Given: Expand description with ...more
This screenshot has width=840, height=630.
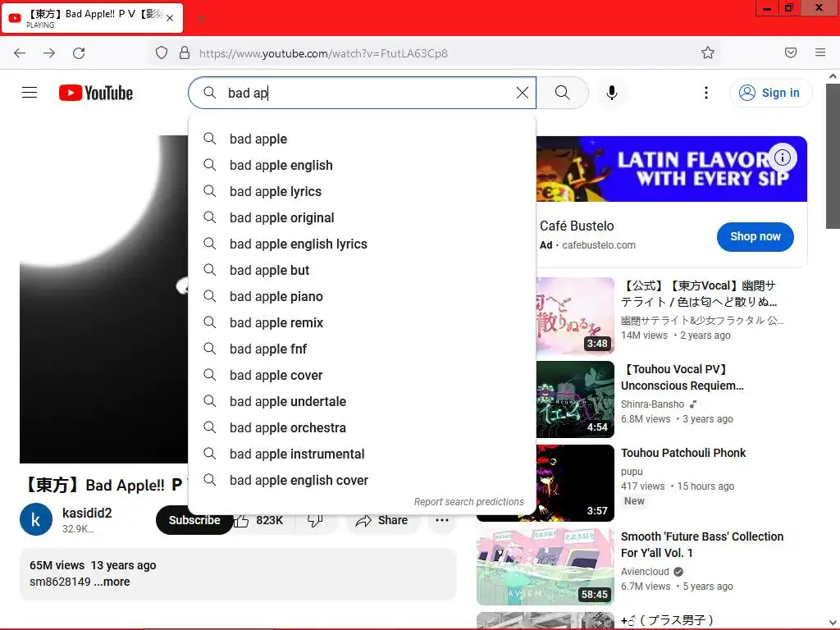Looking at the screenshot, I should point(112,582).
